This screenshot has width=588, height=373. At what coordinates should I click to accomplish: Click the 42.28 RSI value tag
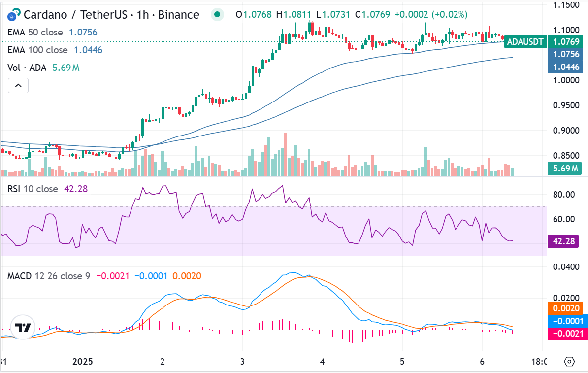click(563, 241)
